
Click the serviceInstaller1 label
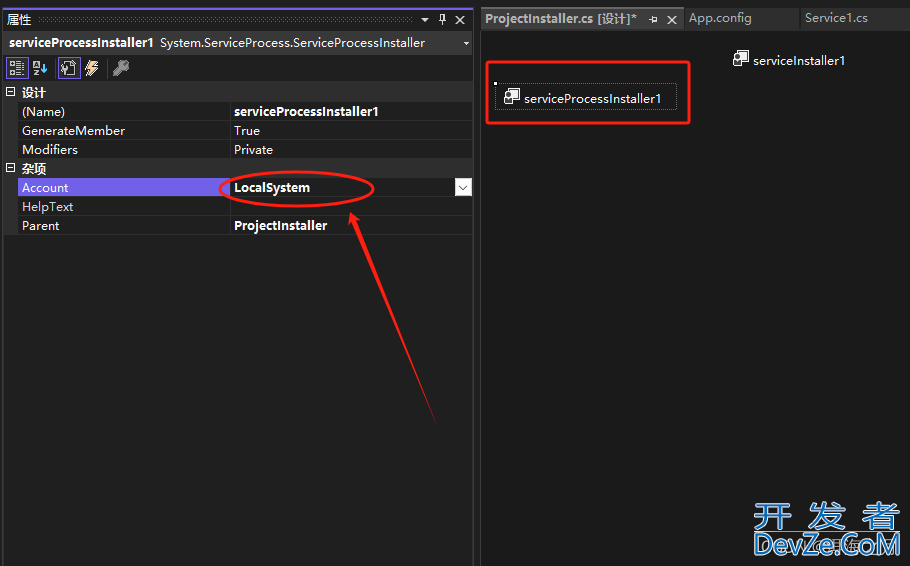[x=799, y=60]
